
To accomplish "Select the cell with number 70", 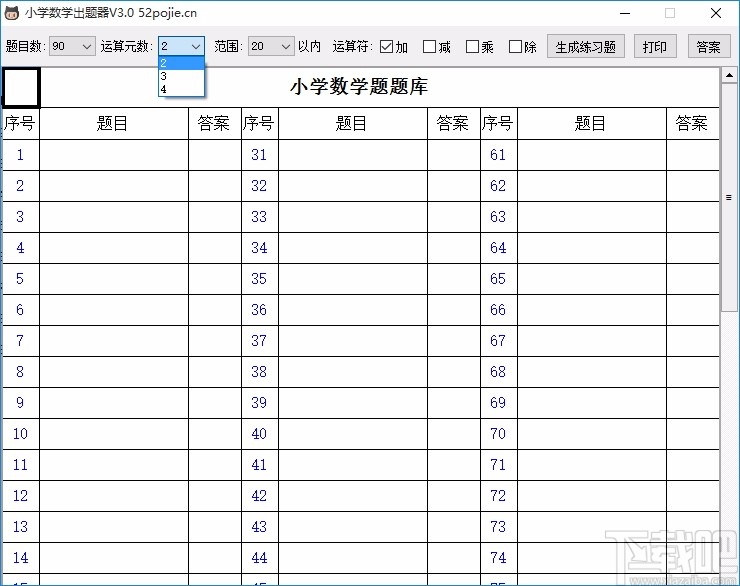I will [499, 434].
